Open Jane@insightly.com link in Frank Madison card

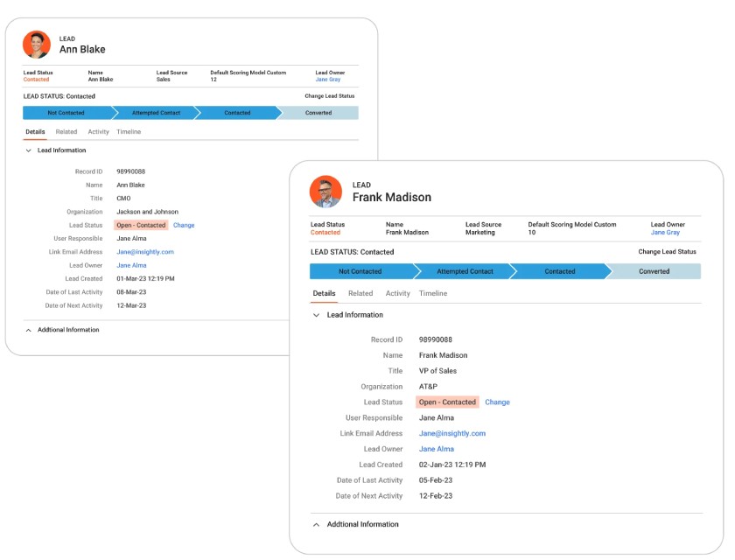click(x=451, y=433)
